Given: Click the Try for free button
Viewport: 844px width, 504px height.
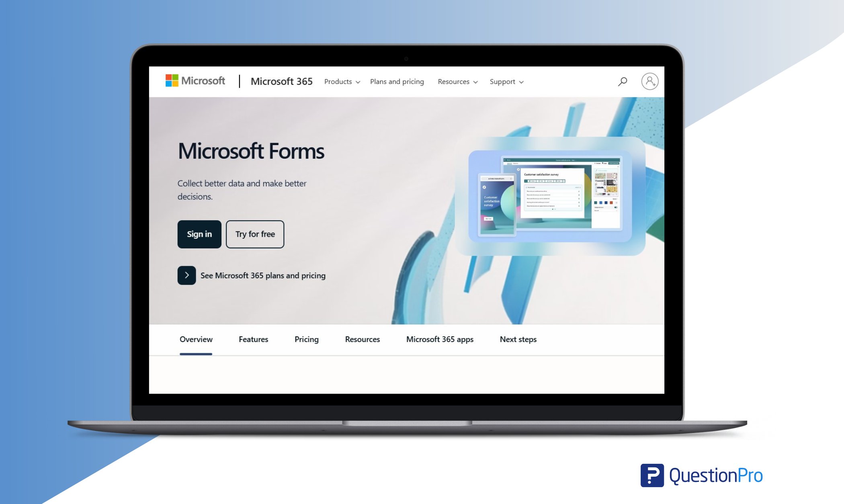Looking at the screenshot, I should (x=254, y=234).
